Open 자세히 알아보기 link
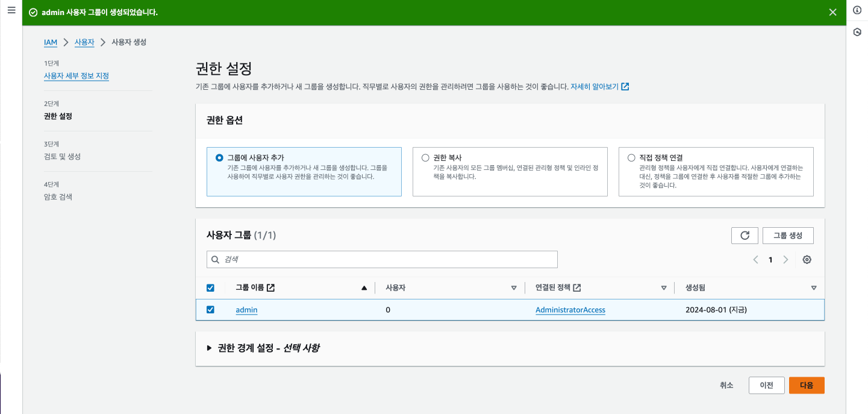This screenshot has width=868, height=414. click(595, 87)
